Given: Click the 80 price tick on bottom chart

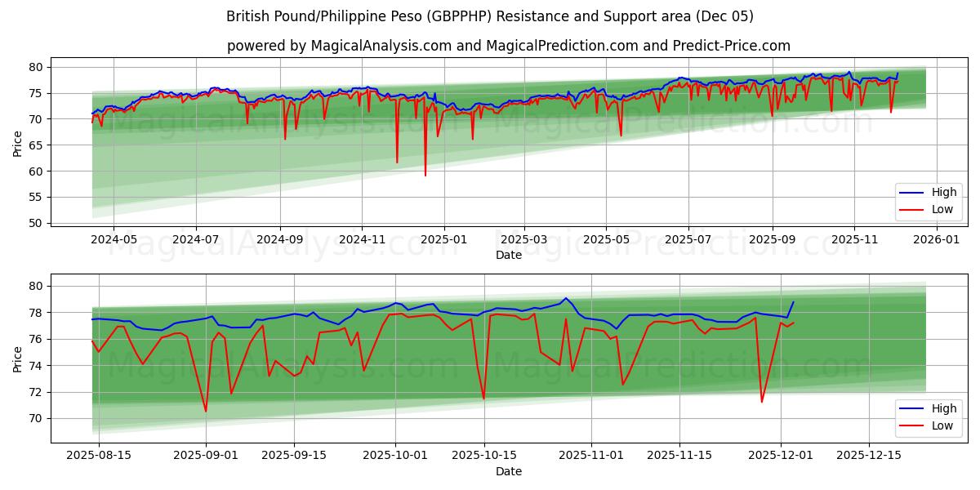Looking at the screenshot, I should (x=36, y=284).
